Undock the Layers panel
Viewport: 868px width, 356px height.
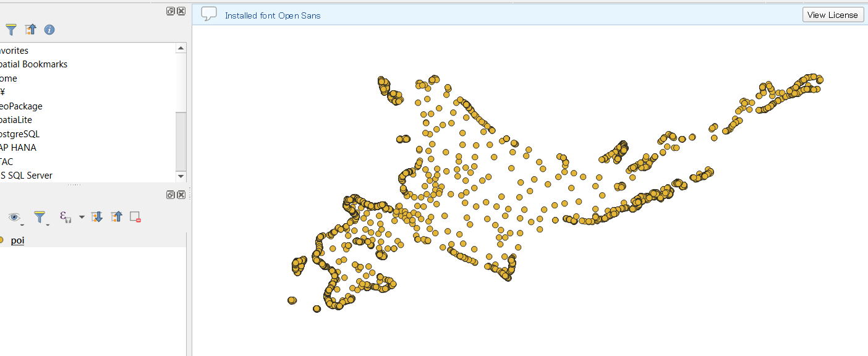(171, 195)
